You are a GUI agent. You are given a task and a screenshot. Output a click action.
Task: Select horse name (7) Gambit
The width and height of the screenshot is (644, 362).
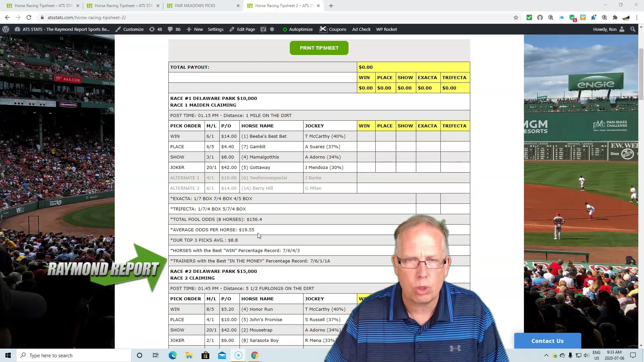[253, 146]
